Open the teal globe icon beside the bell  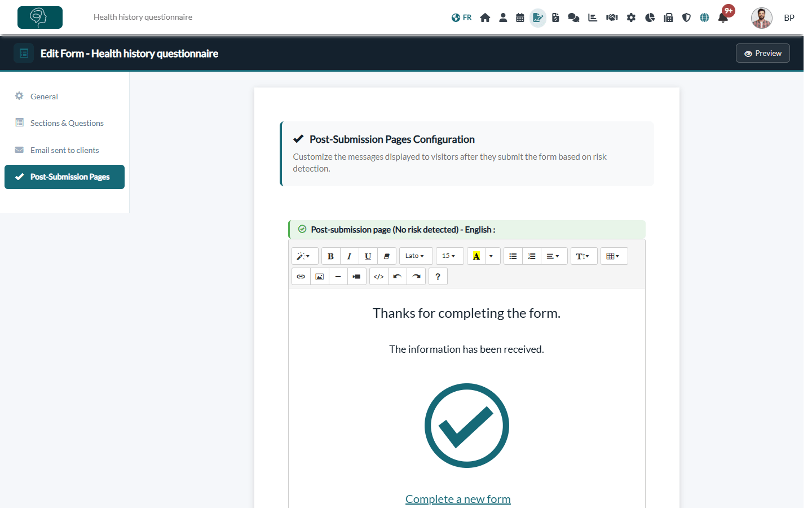(x=704, y=17)
